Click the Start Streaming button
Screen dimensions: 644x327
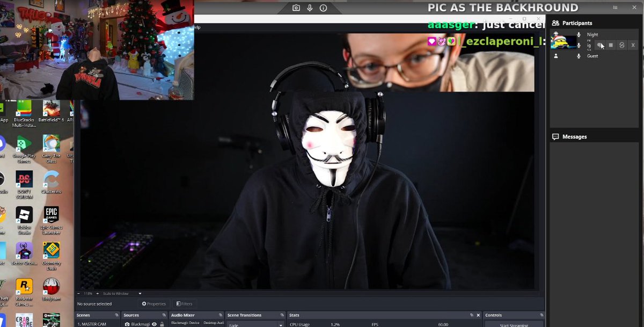pos(515,325)
